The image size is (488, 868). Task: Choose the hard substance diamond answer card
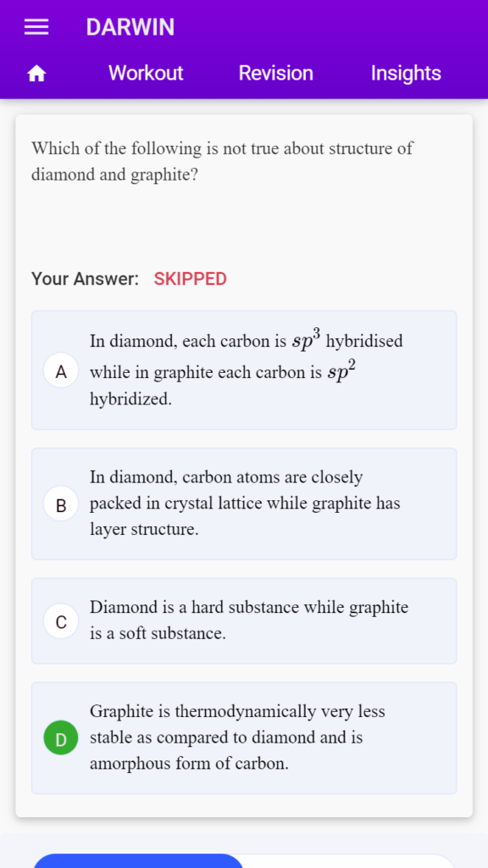(244, 621)
